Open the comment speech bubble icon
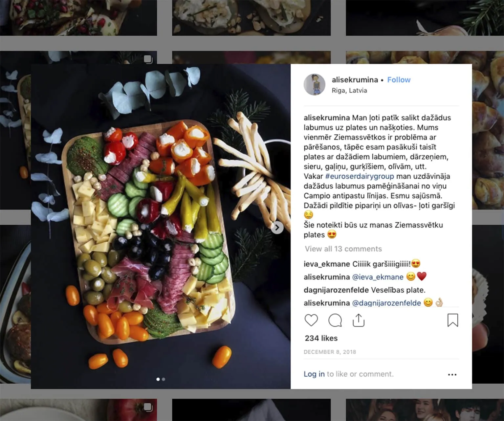The height and width of the screenshot is (421, 504). coord(335,320)
